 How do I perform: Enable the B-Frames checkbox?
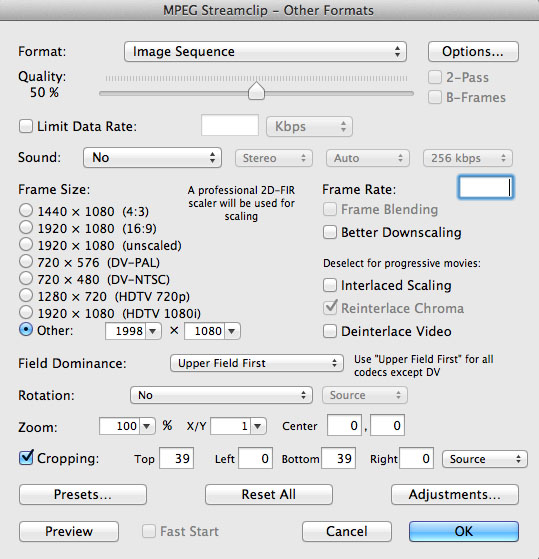tap(435, 97)
